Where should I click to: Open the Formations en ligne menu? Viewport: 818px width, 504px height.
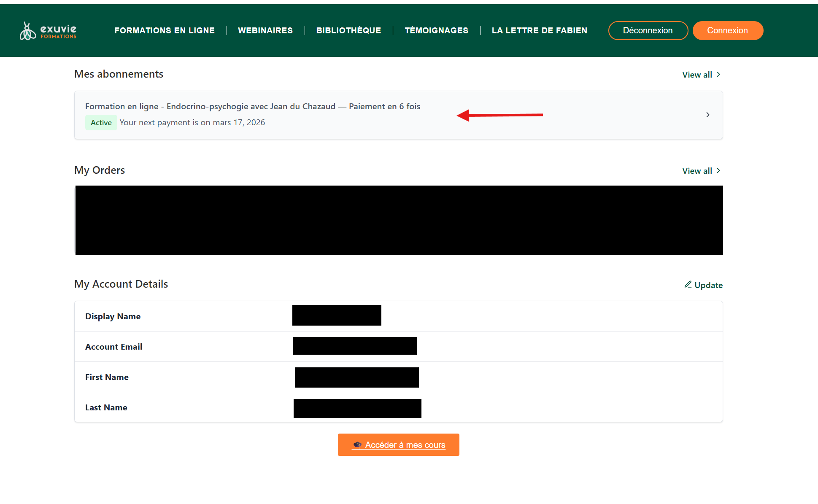165,30
